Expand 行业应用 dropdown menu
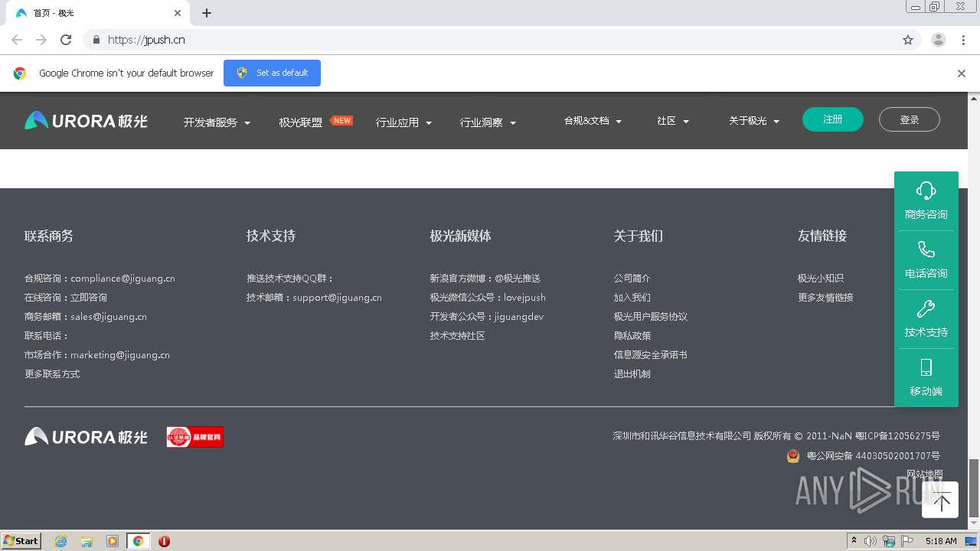 [403, 122]
